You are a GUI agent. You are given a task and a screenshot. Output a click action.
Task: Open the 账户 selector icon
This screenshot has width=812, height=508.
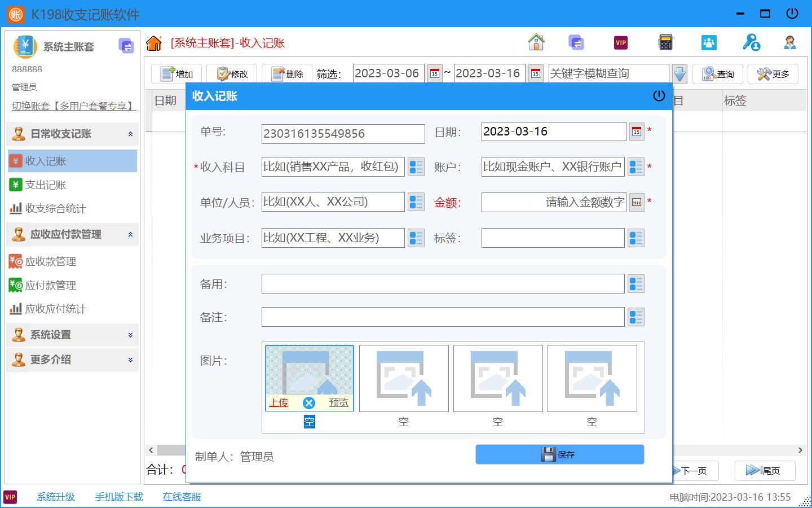[x=636, y=167]
